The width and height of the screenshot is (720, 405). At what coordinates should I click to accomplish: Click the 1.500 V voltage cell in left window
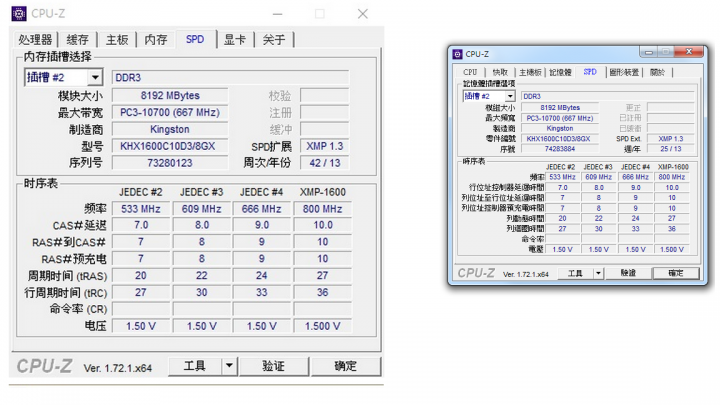pyautogui.click(x=322, y=326)
